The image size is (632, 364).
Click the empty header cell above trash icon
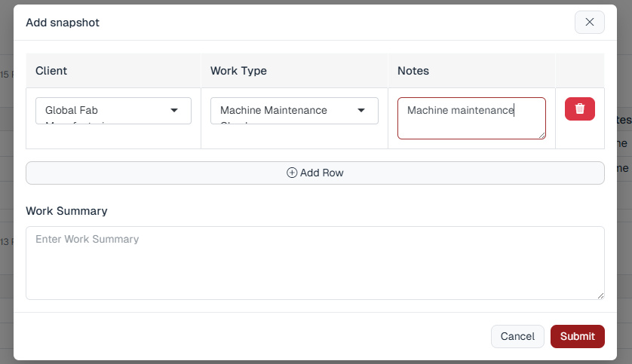click(x=579, y=71)
